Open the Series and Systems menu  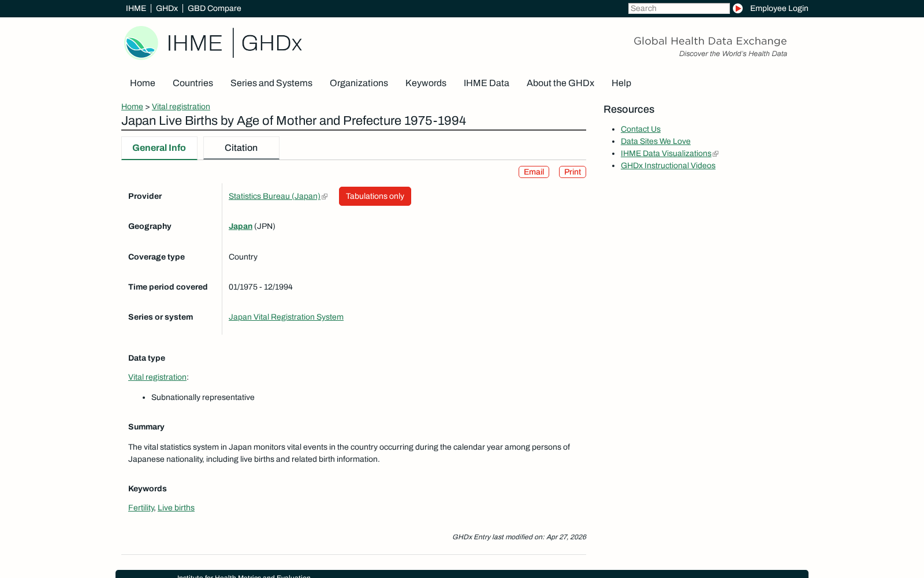(271, 83)
